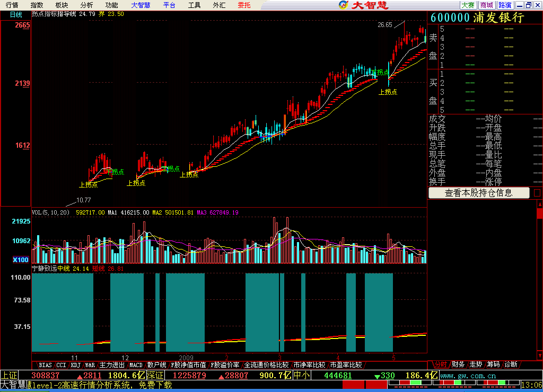Select the F股溢价率 tab
Image resolution: width=543 pixels, height=392 pixels.
click(225, 365)
